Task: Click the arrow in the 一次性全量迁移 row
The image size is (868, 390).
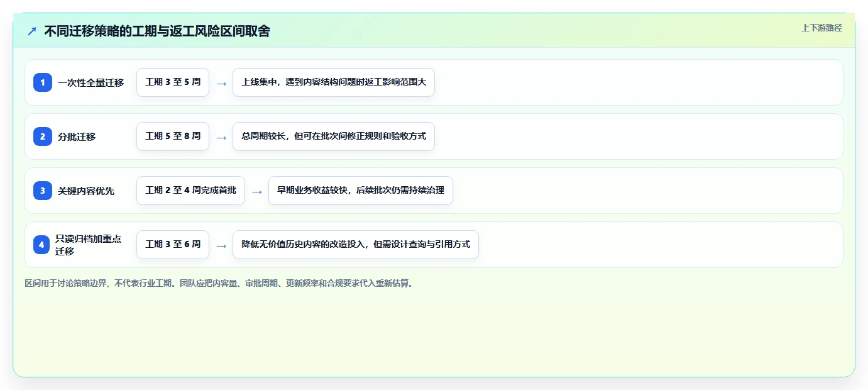Action: click(x=221, y=83)
